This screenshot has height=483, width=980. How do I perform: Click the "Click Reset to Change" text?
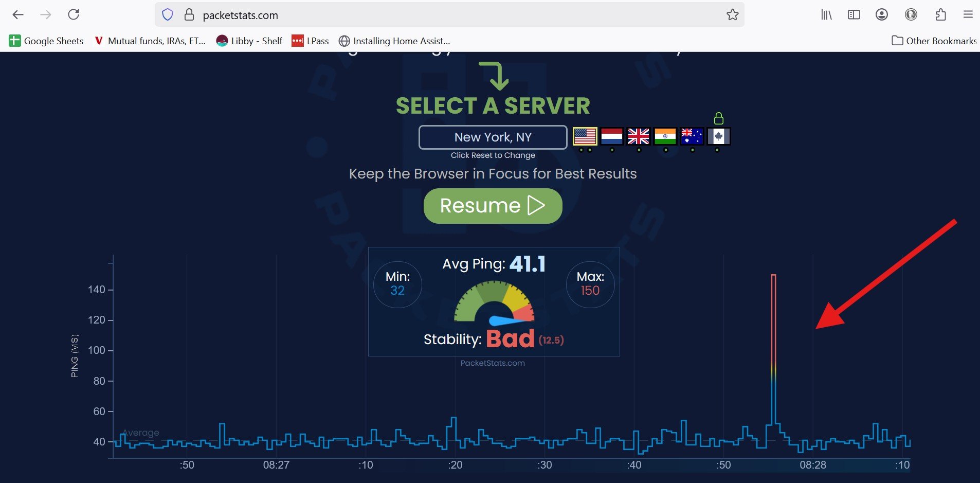(493, 155)
